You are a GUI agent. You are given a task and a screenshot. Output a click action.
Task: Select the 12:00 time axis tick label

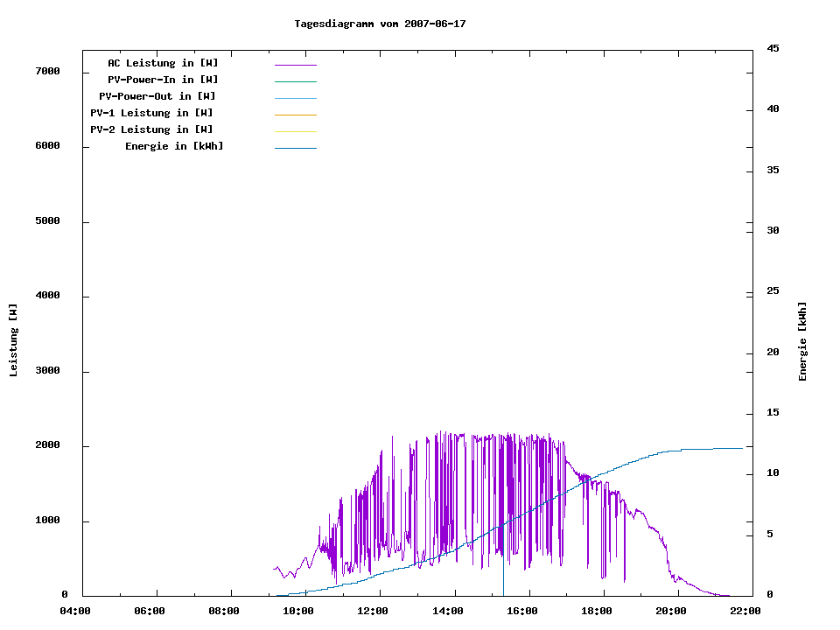click(373, 611)
